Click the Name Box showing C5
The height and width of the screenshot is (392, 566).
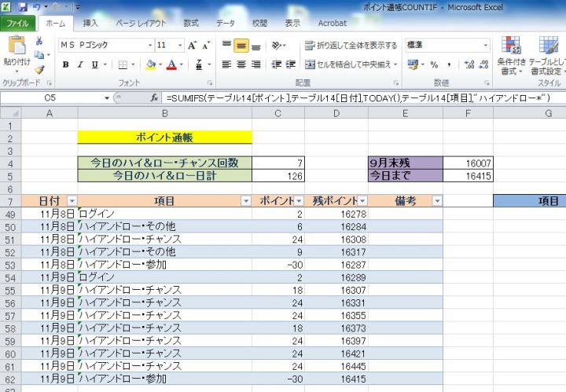coord(50,98)
